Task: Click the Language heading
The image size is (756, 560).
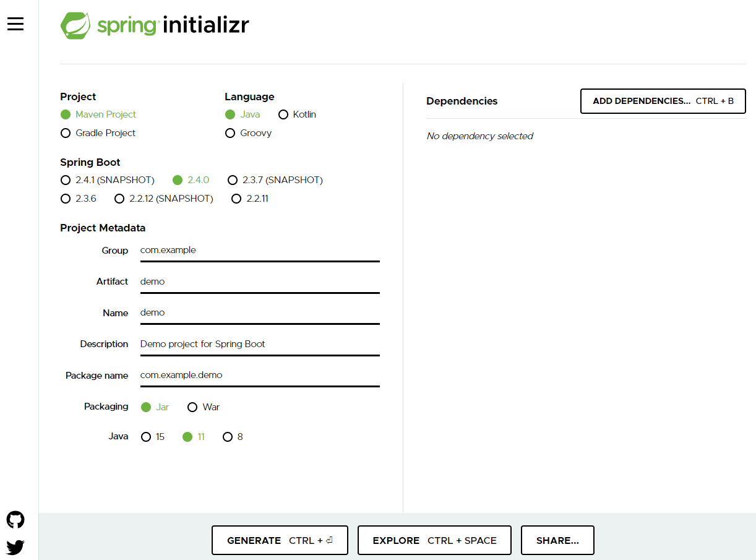Action: click(x=249, y=97)
